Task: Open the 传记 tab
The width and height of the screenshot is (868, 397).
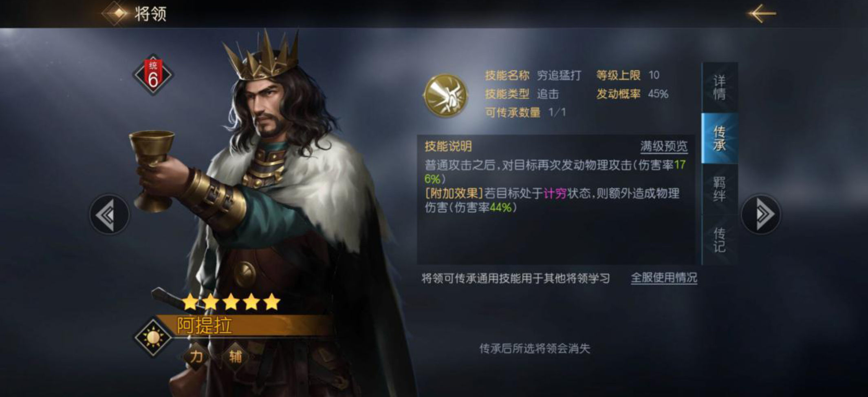Action: click(719, 240)
